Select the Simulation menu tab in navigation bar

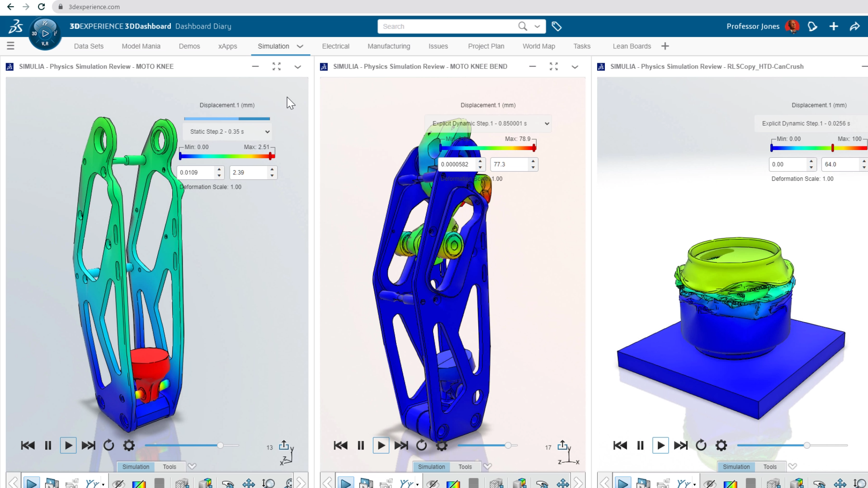click(274, 46)
